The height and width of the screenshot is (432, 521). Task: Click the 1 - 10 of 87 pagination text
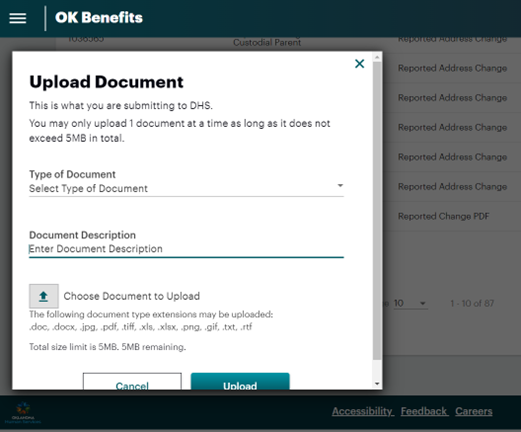coord(472,303)
